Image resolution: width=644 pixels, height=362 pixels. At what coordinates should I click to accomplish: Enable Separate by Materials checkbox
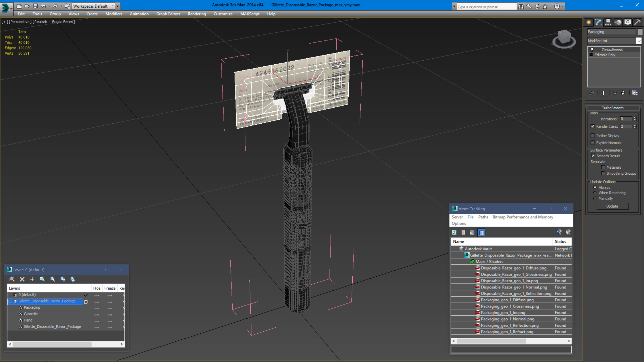603,167
